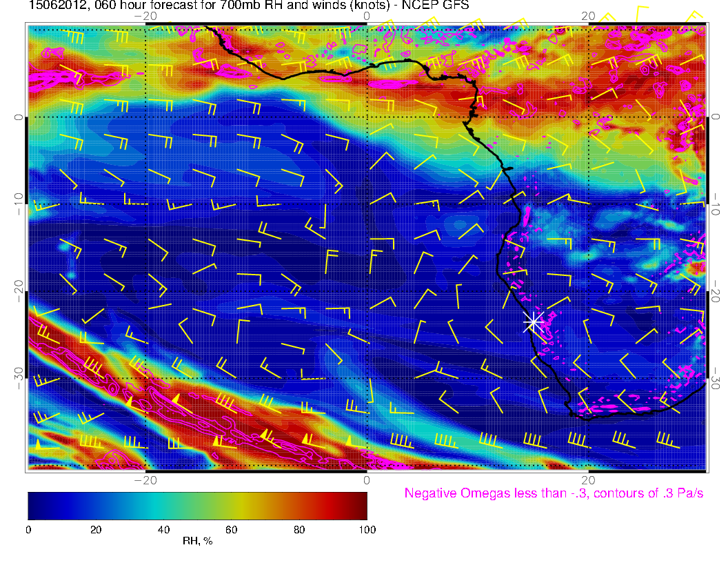Select the magenta Negative Omegas legend text
Viewport: 728px width, 563px height.
[x=554, y=493]
